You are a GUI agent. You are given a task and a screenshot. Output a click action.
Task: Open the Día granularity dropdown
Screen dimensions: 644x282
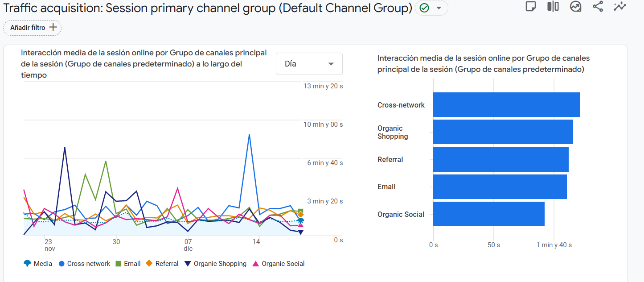click(x=309, y=64)
